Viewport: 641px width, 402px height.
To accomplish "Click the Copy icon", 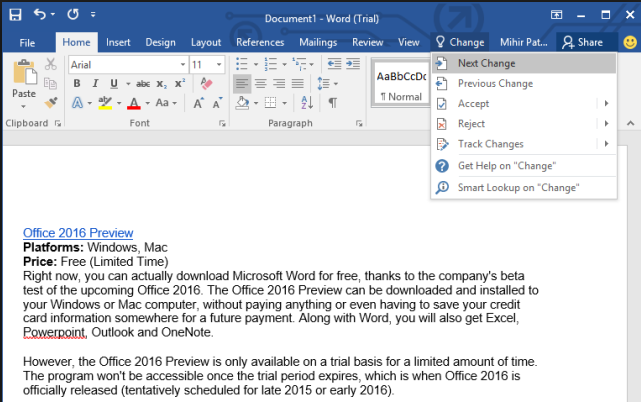I will pyautogui.click(x=51, y=83).
